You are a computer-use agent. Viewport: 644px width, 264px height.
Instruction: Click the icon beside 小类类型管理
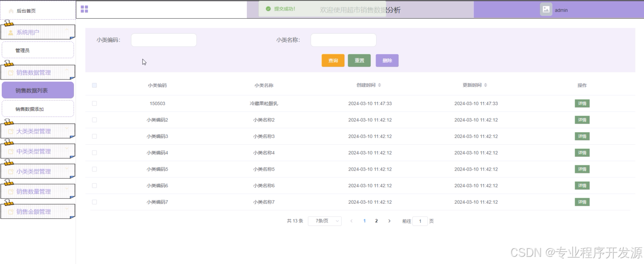[11, 172]
